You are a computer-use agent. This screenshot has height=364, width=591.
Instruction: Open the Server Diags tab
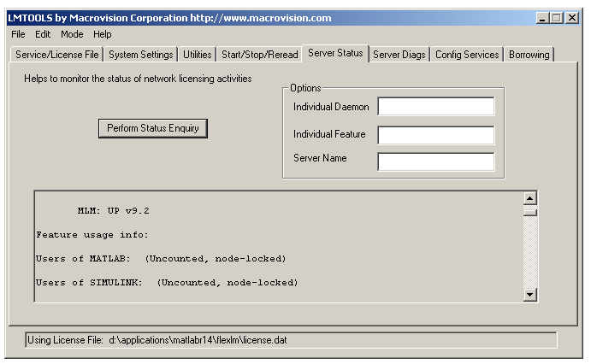click(399, 55)
